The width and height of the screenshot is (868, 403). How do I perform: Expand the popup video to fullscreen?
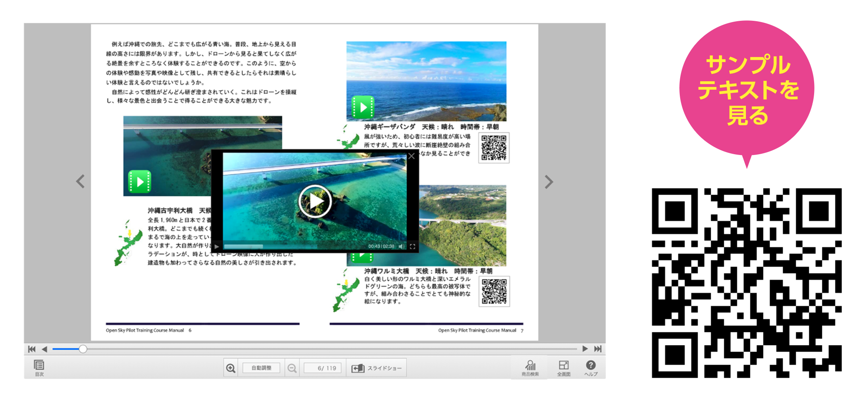412,246
